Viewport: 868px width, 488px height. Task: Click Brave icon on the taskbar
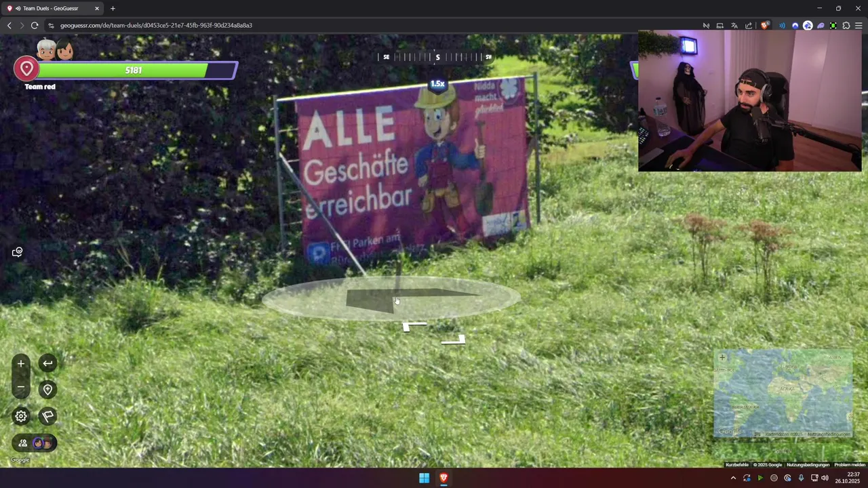click(443, 478)
